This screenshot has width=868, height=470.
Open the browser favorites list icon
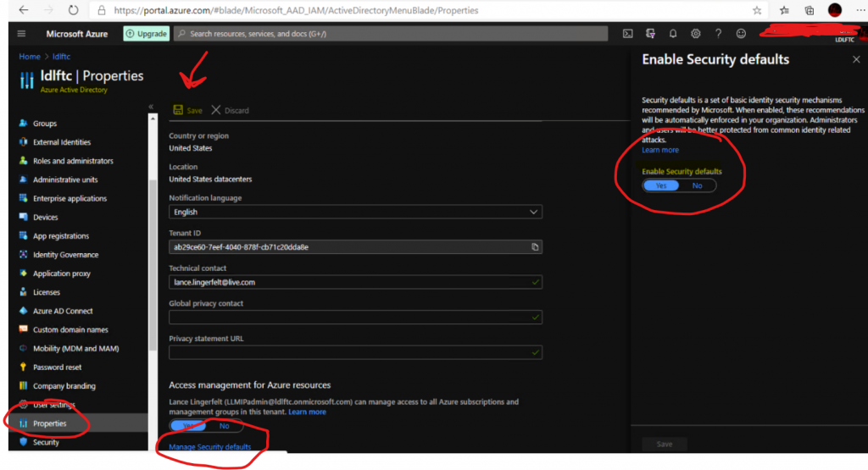coord(784,10)
